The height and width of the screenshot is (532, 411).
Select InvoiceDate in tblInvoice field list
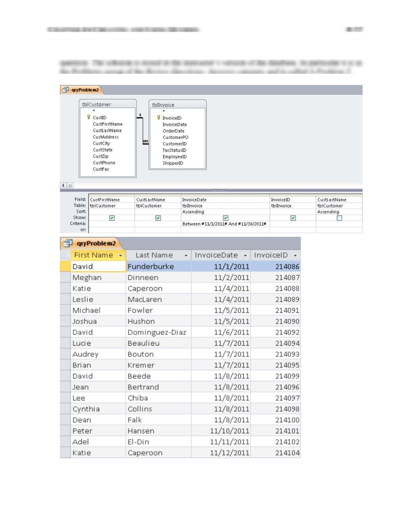175,124
